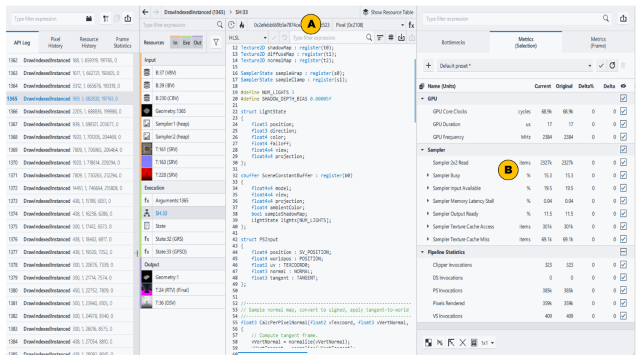
Task: Open the Default preset dropdown
Action: coord(515,65)
